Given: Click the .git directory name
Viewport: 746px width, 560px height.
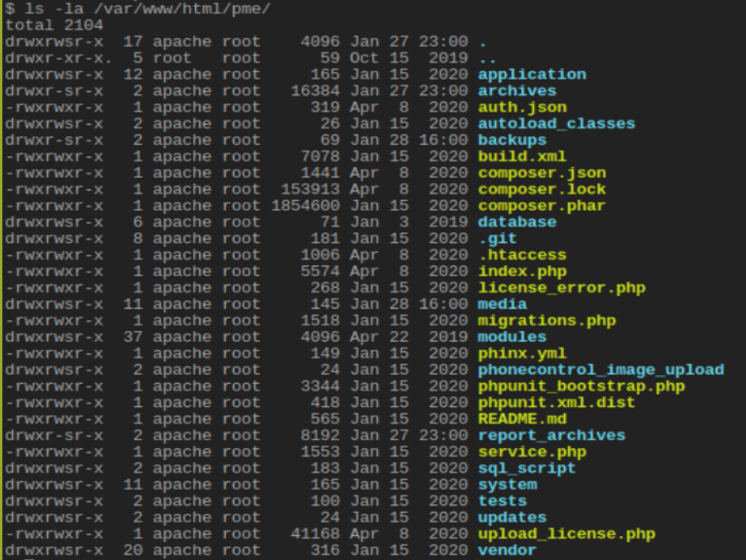Looking at the screenshot, I should tap(497, 238).
